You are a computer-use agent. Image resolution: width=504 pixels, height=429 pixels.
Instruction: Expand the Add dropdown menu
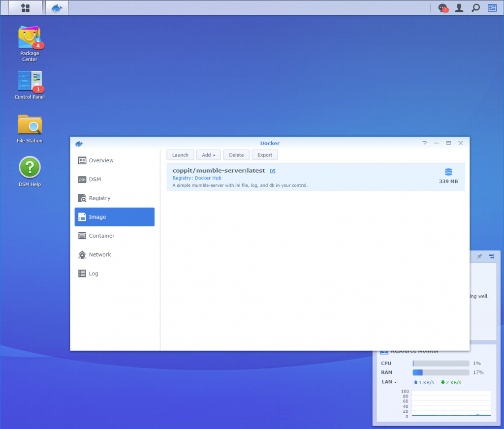tap(208, 154)
